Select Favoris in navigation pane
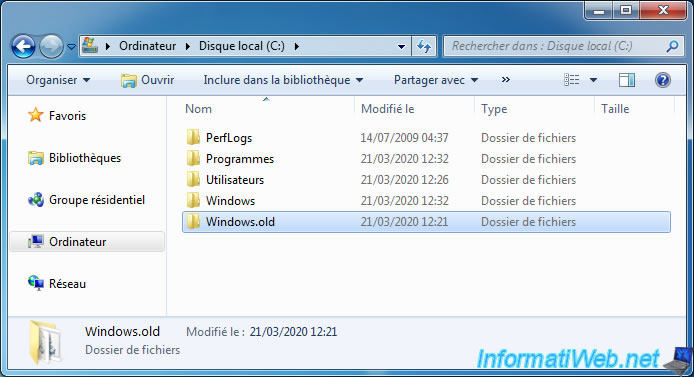The image size is (694, 377). [67, 116]
